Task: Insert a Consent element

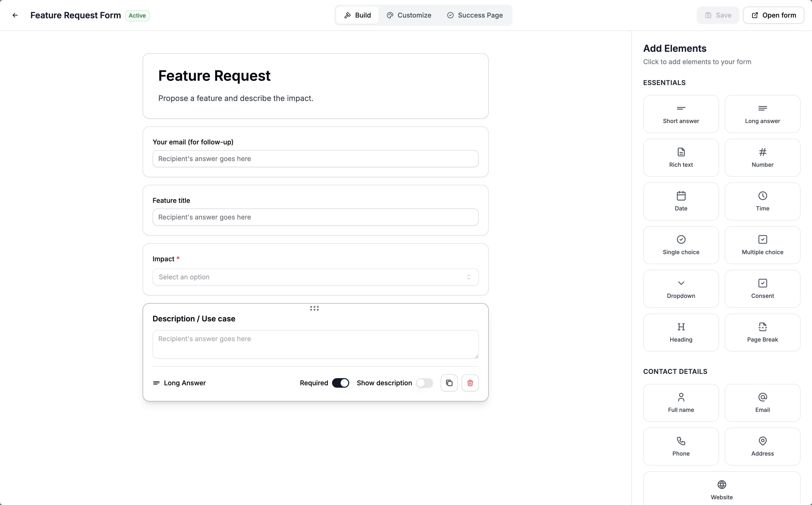Action: (x=762, y=289)
